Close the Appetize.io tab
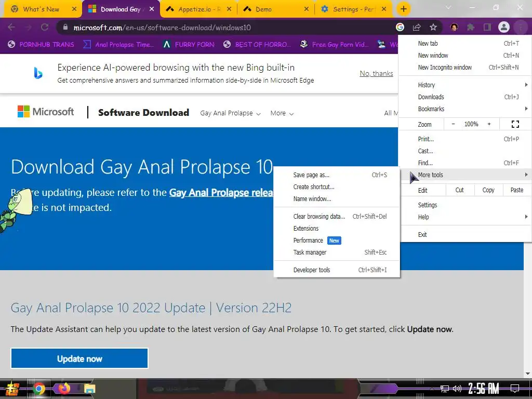 pos(229,9)
